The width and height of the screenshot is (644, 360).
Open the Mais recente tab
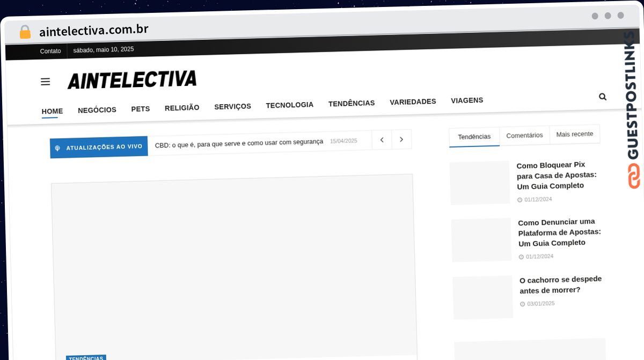pos(575,134)
